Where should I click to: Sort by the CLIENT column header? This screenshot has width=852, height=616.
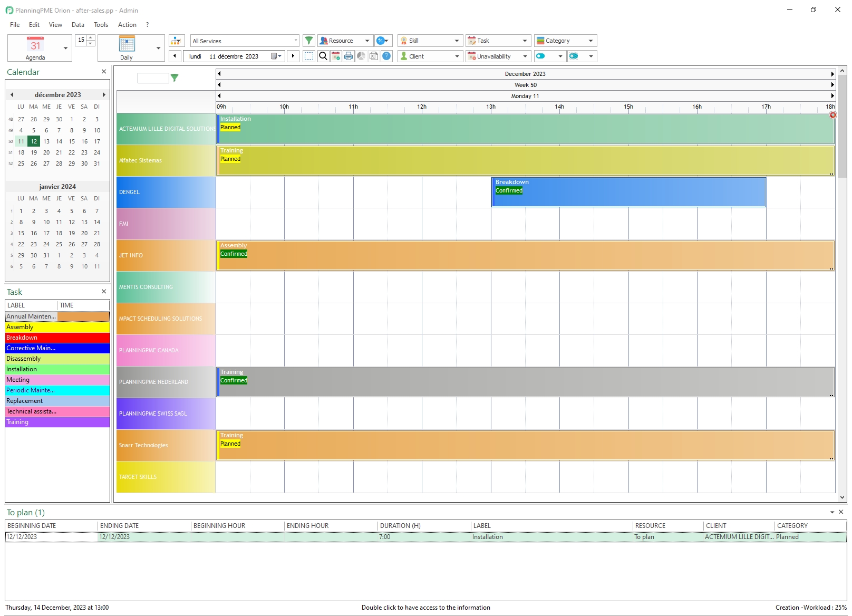739,526
